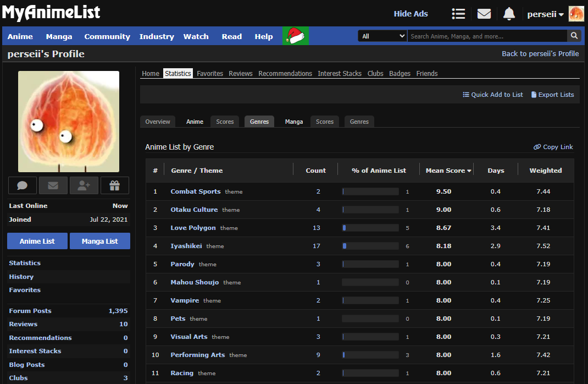
Task: Open the Industry navigation menu
Action: (x=157, y=36)
